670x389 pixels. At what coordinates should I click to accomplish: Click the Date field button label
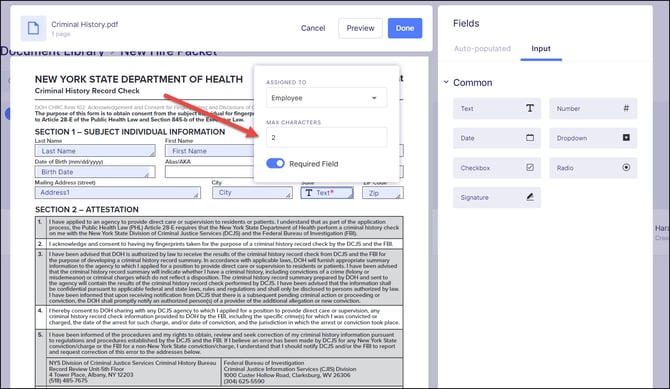[467, 138]
